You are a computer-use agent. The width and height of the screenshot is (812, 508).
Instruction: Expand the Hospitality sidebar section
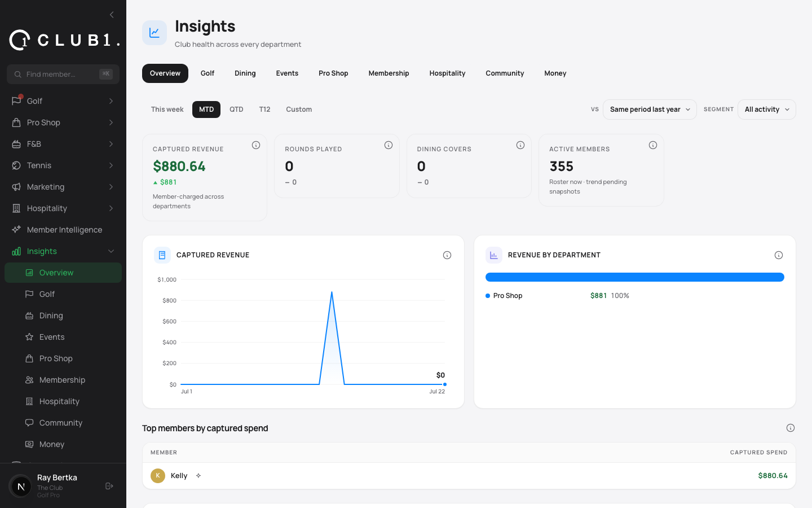tap(111, 208)
